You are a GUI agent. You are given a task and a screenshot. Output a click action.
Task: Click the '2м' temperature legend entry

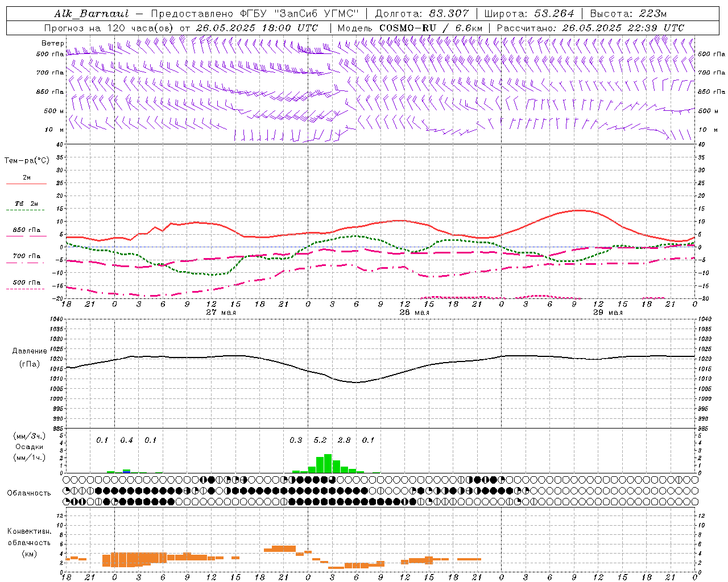coord(27,177)
